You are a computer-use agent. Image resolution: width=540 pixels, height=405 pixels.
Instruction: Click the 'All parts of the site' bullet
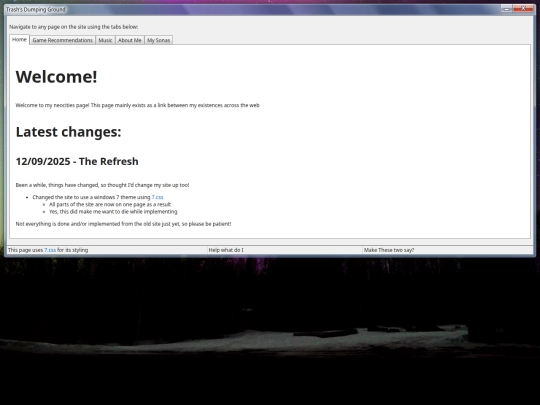point(110,205)
